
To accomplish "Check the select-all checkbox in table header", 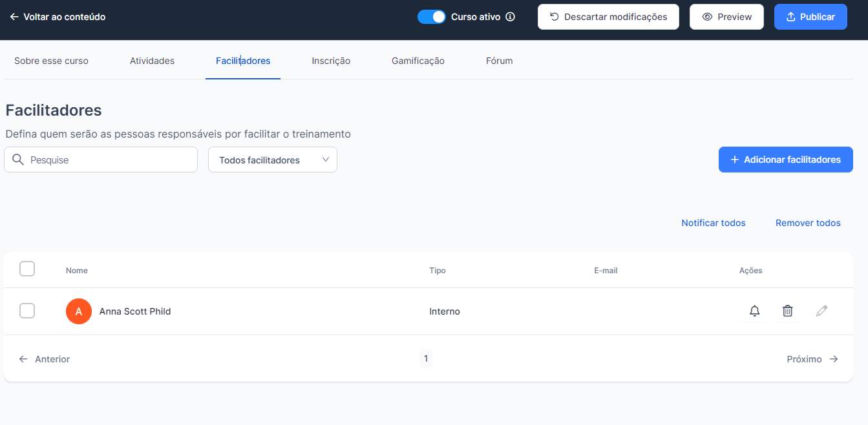I will [27, 269].
